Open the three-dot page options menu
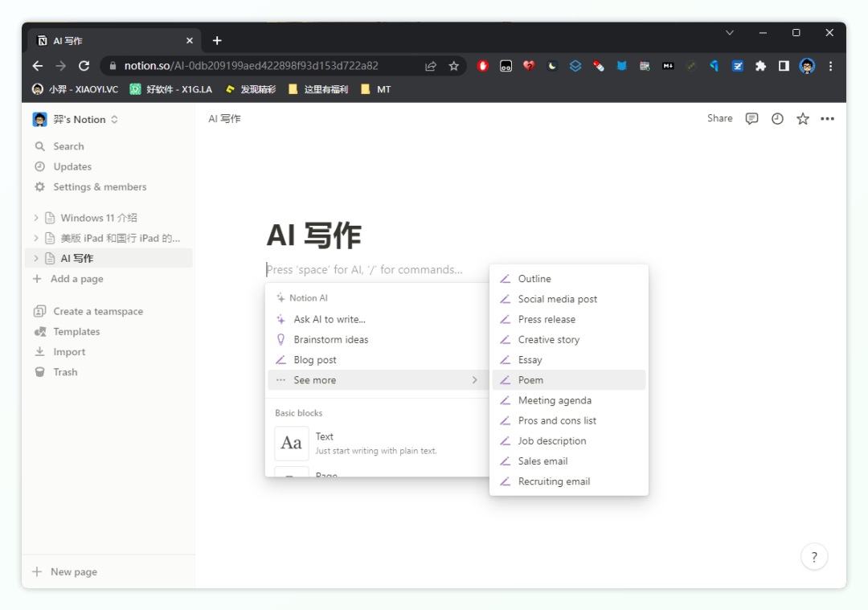 coord(827,119)
